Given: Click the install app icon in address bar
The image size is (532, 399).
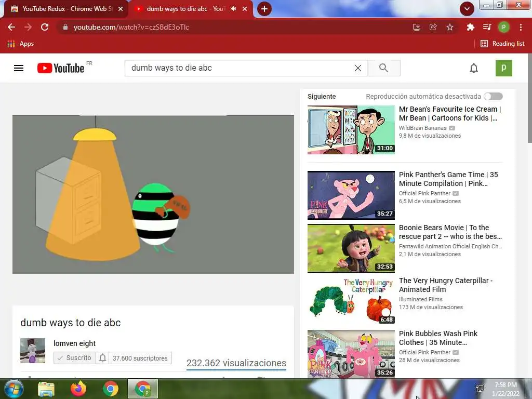Looking at the screenshot, I should click(416, 27).
